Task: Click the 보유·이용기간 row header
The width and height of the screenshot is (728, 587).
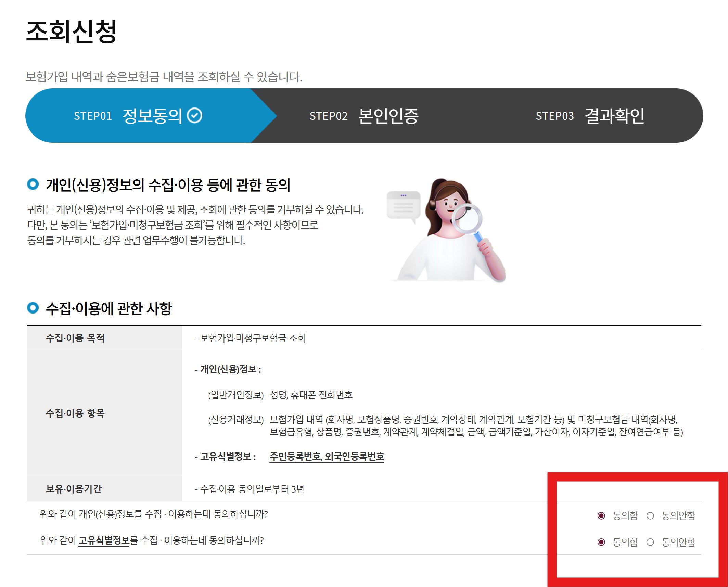Action: (x=74, y=489)
